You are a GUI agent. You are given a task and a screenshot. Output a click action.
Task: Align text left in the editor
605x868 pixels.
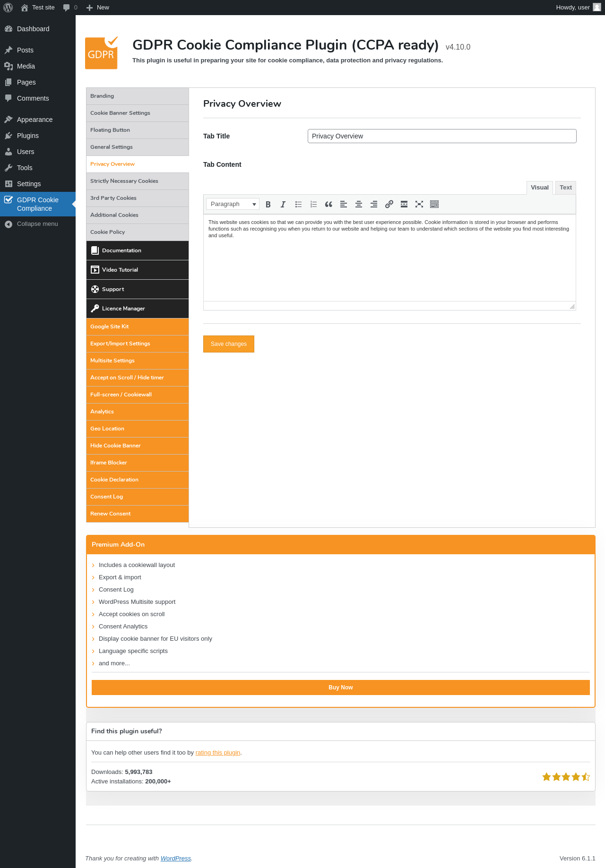pos(344,204)
